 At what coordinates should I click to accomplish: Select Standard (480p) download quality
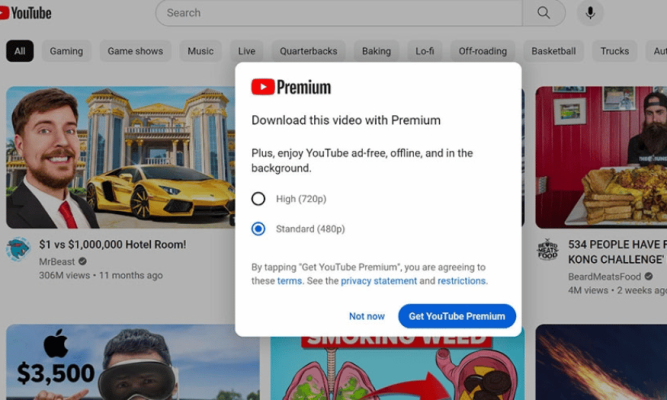259,229
